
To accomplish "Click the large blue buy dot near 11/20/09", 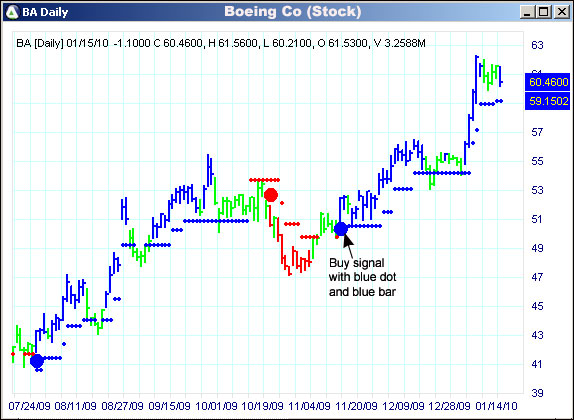I will point(341,229).
